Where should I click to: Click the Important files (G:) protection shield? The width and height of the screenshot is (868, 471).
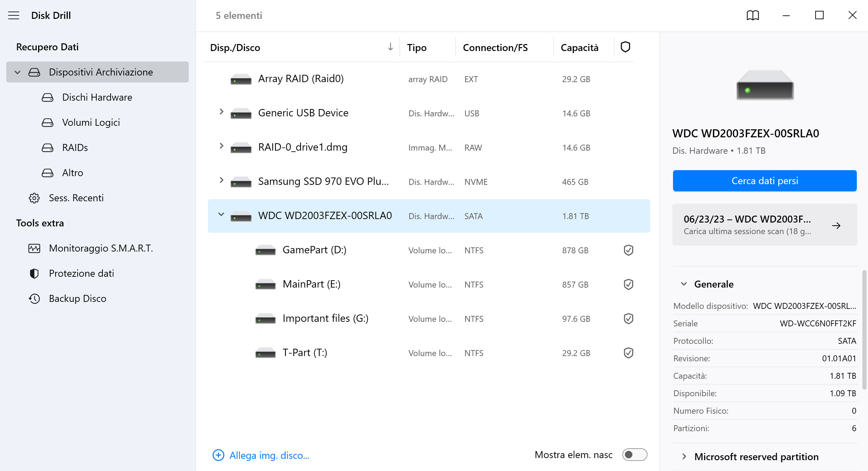[x=628, y=319]
